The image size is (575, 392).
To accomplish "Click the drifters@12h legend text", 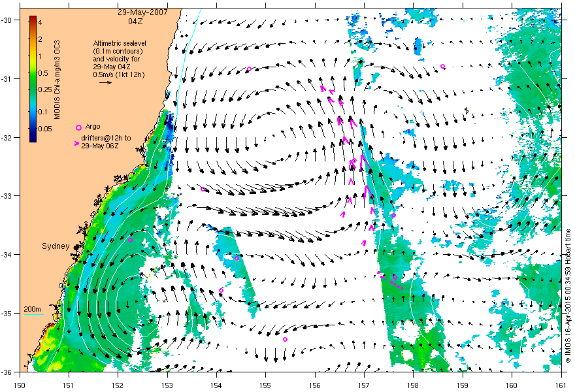I will point(106,142).
